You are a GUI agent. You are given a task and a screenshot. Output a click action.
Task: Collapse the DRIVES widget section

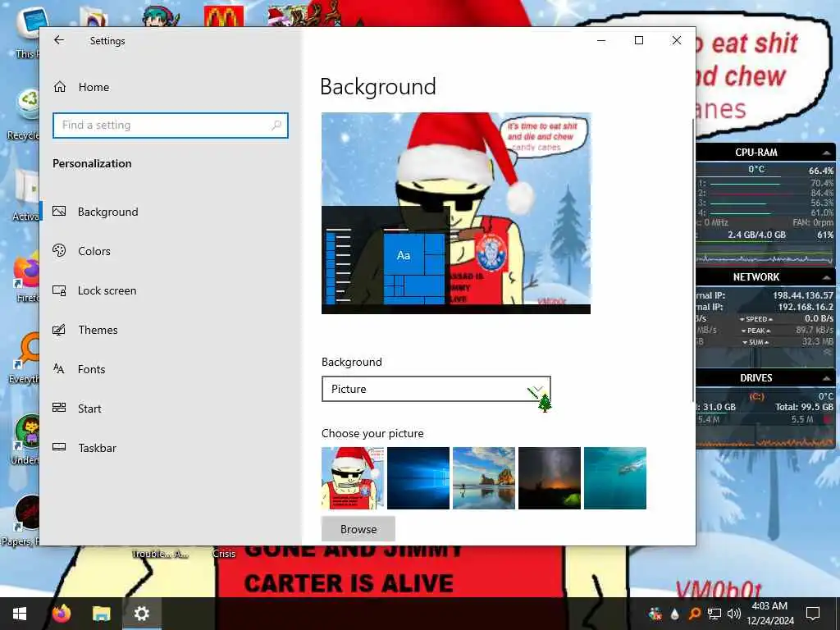pos(827,378)
